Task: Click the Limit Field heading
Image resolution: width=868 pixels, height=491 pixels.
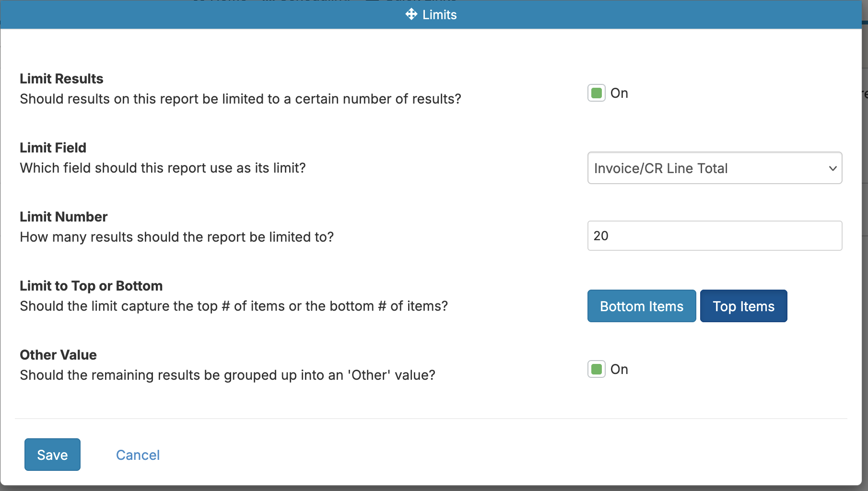Action: (x=53, y=148)
